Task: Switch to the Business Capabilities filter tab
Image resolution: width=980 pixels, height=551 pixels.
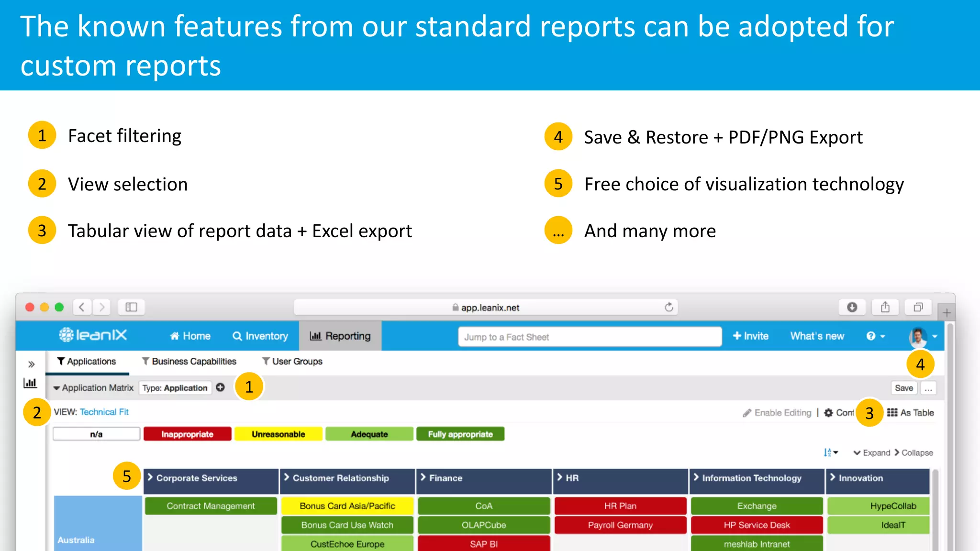Action: point(189,362)
